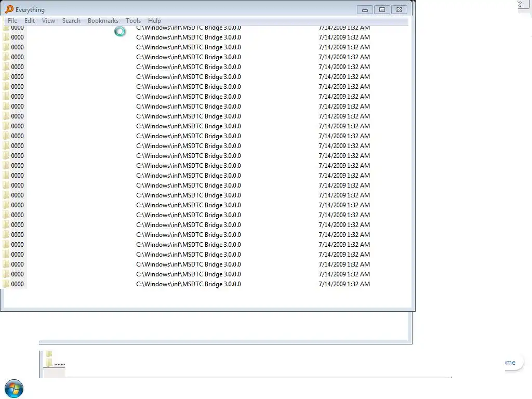Click the small X at the screen's top-right corner
Screen dimensions: 532x399
point(520,4)
